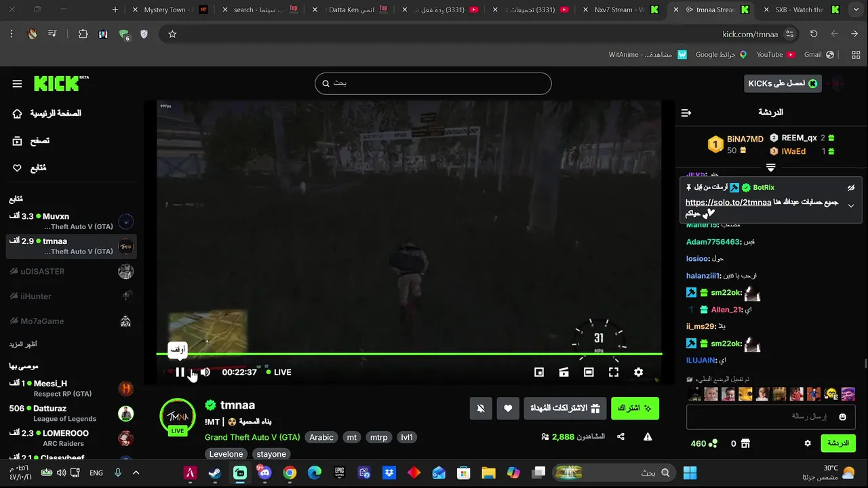This screenshot has width=868, height=488.
Task: Click the heart follow button
Action: 508,408
